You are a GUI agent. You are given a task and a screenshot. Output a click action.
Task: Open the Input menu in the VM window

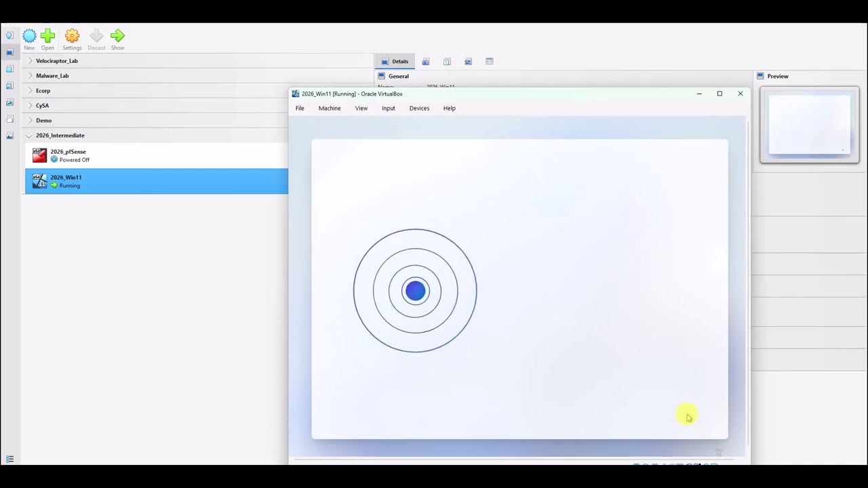tap(389, 108)
